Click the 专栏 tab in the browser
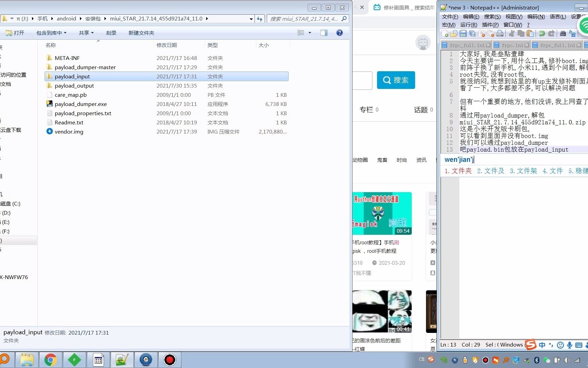588x368 pixels. (369, 109)
